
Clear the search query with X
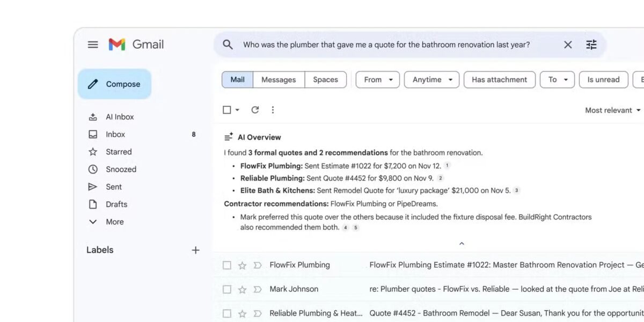click(x=568, y=45)
